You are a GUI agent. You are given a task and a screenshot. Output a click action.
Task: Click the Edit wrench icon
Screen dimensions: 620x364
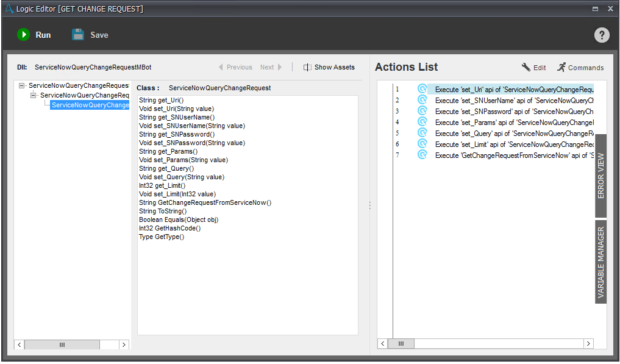526,67
